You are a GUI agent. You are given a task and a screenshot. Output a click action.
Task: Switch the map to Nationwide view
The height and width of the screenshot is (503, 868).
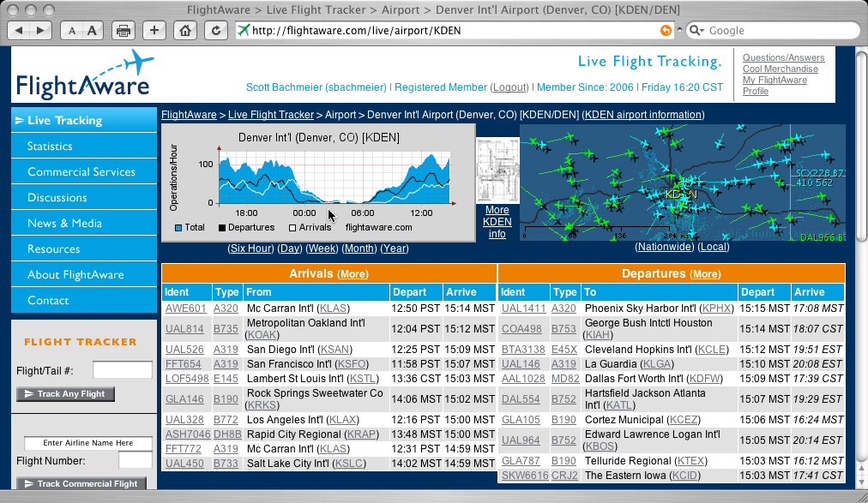pyautogui.click(x=664, y=247)
